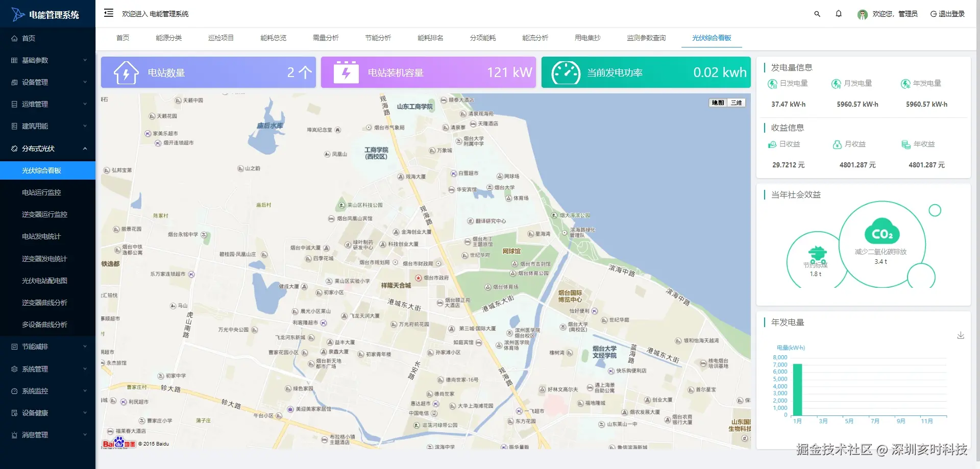Toggle the 电量(kW·h) chart legend
Image resolution: width=980 pixels, height=469 pixels.
[791, 348]
